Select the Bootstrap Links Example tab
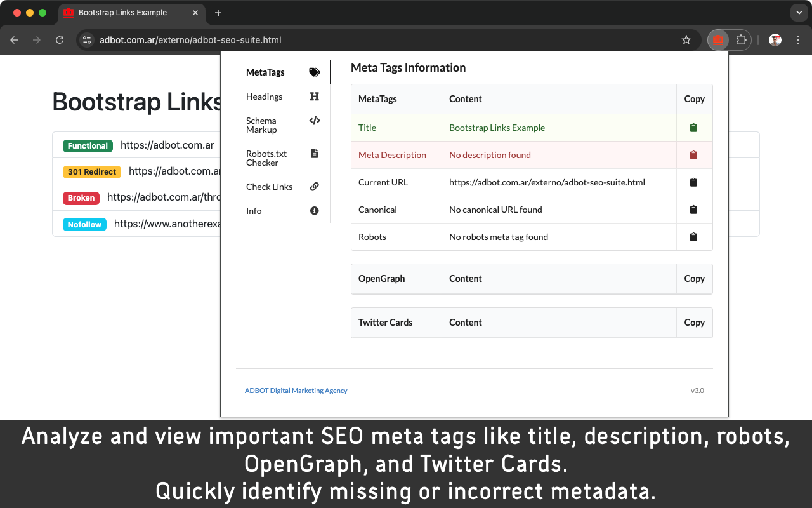This screenshot has width=812, height=508. tap(131, 13)
